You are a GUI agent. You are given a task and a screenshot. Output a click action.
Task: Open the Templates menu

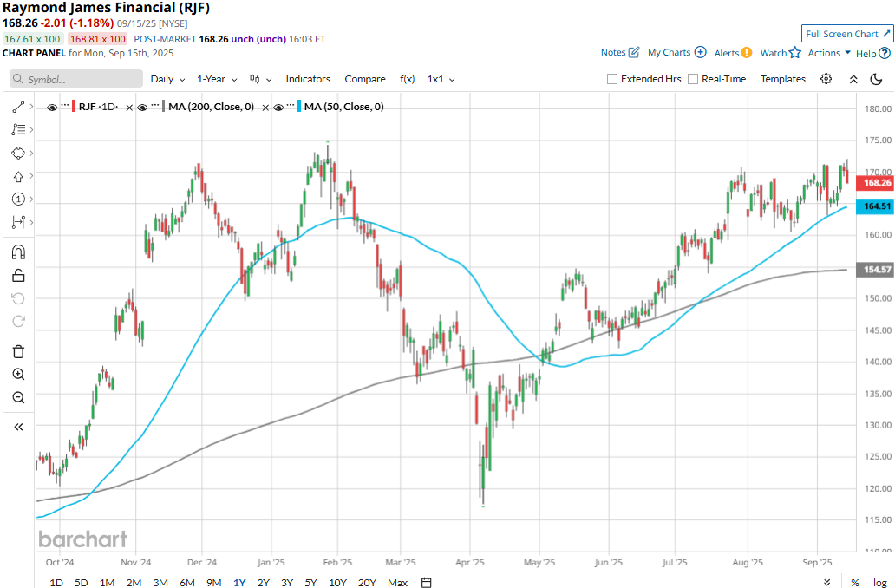(782, 79)
